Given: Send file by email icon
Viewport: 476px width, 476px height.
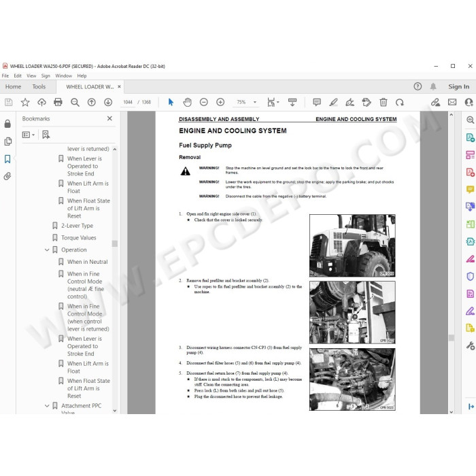Looking at the screenshot, I should click(452, 102).
